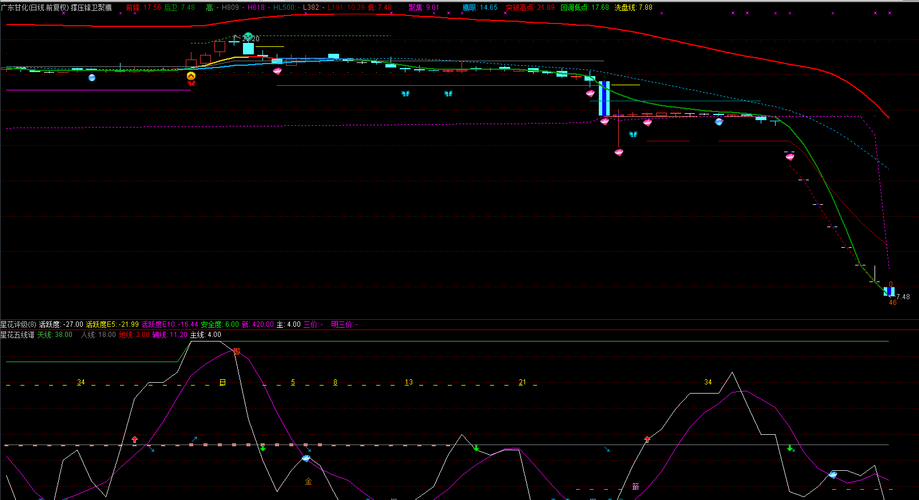The width and height of the screenshot is (919, 500).
Task: Click the green down arrow near number 21
Action: 476,448
